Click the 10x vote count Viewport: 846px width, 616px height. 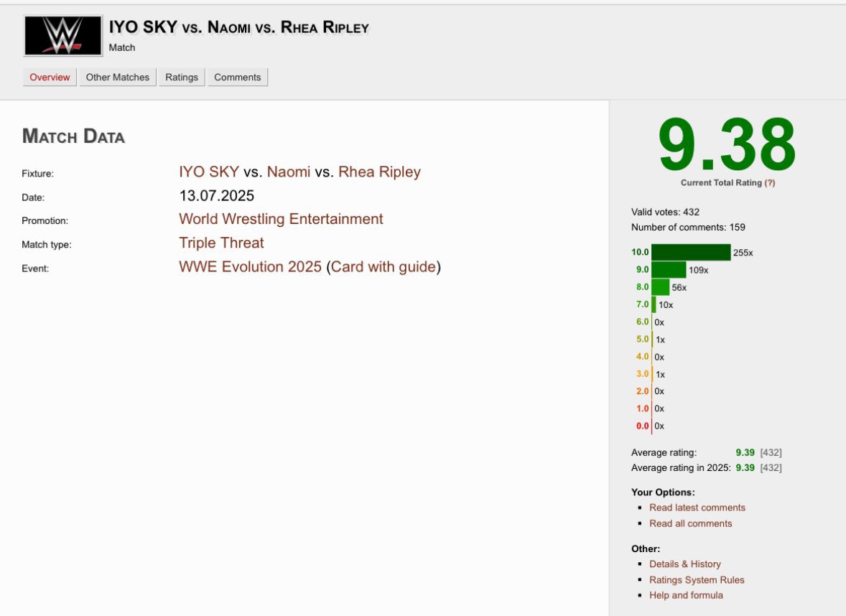(666, 304)
